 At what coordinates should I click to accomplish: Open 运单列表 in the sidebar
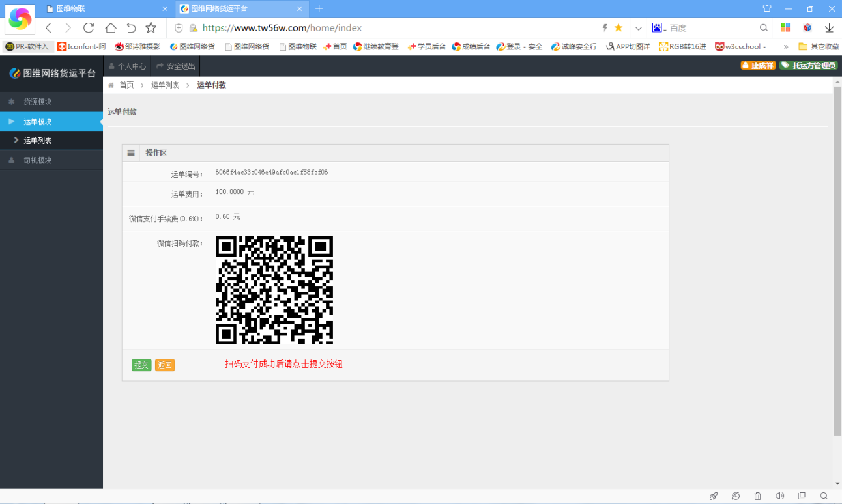pos(51,141)
